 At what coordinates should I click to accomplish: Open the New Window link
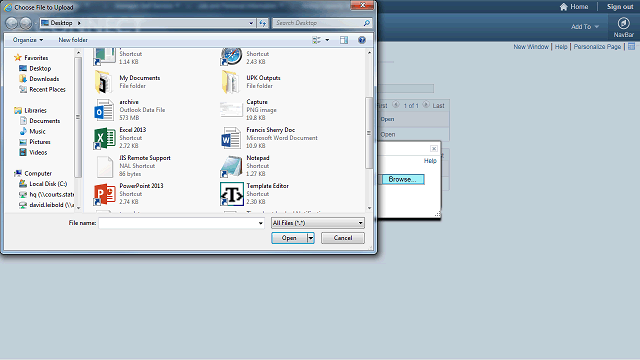point(531,47)
